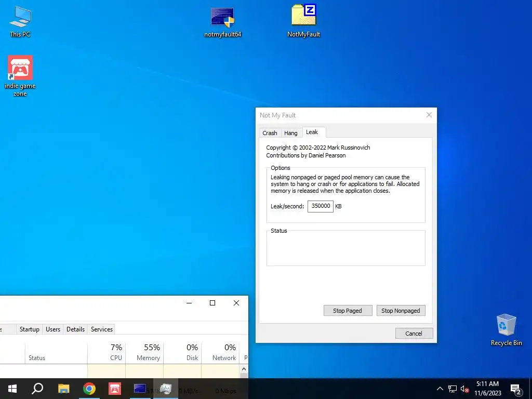Click Cancel in Not My Fault
Viewport: 532px width, 399px height.
pyautogui.click(x=414, y=333)
